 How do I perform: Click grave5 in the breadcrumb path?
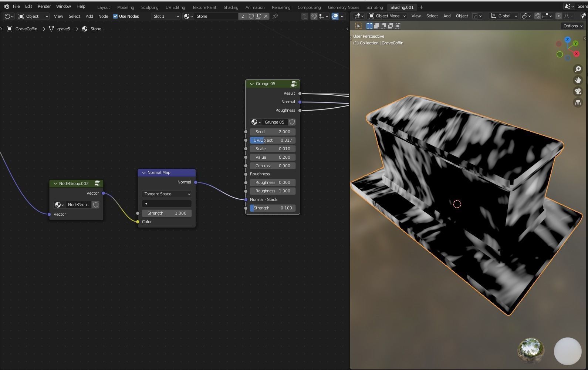64,29
